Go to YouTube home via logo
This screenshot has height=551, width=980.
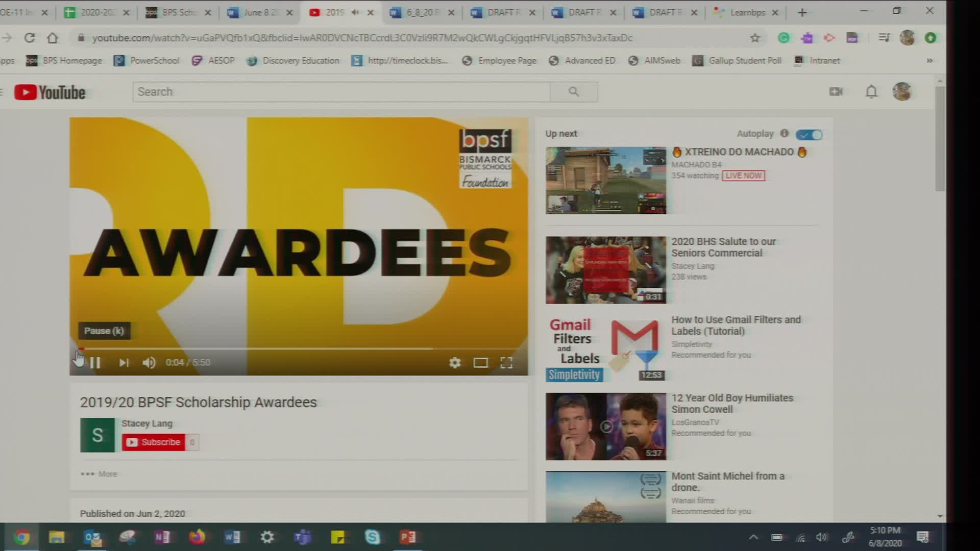(50, 92)
